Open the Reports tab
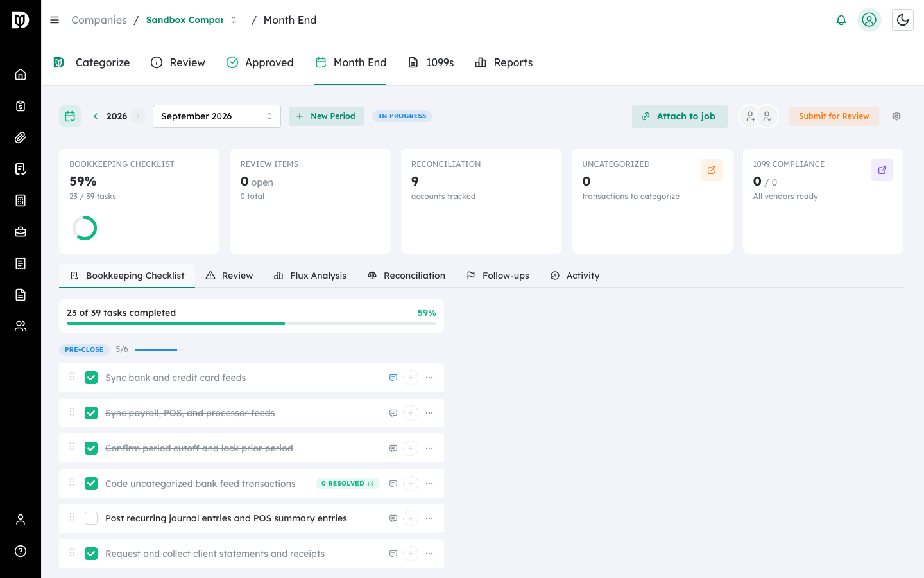Screen dimensions: 924x578 tap(504, 62)
